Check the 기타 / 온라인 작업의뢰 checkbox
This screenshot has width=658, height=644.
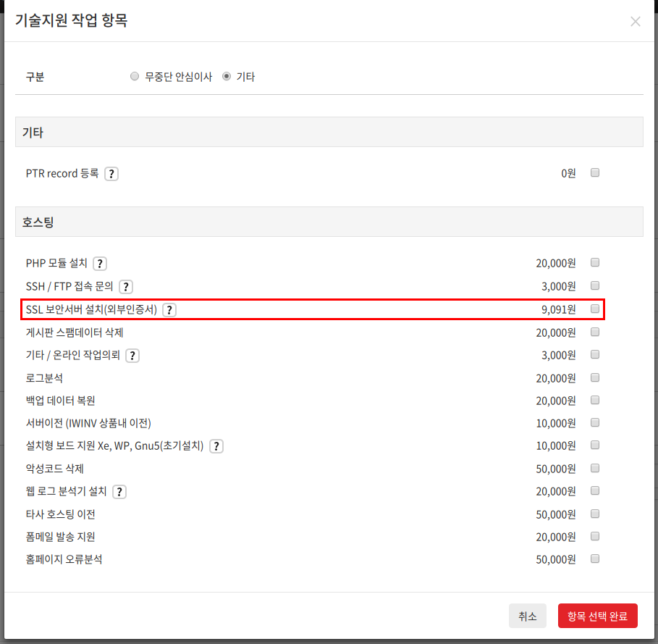click(594, 354)
